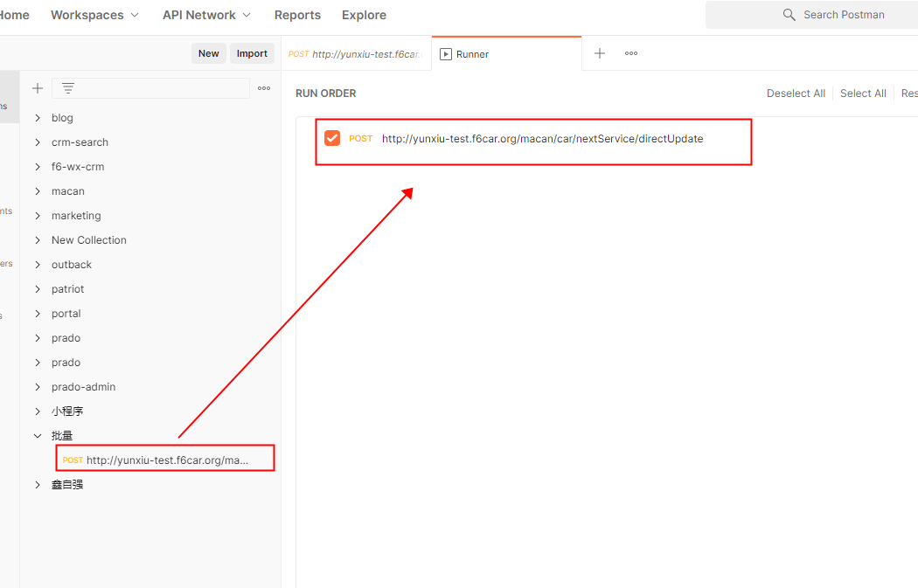Screen dimensions: 918x588
Task: Open the API Network dropdown menu
Action: click(206, 15)
